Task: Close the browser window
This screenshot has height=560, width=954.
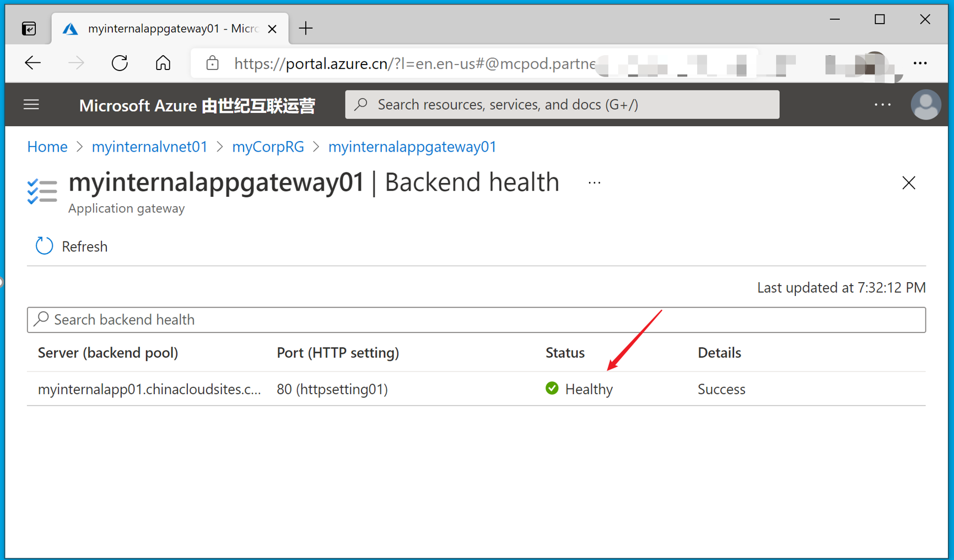Action: (925, 19)
